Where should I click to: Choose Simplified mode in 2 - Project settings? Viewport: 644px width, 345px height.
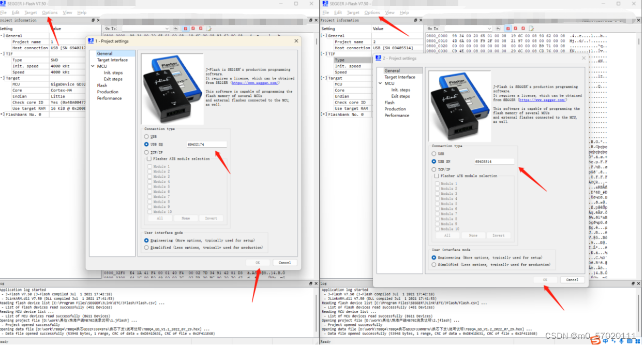[x=434, y=265]
